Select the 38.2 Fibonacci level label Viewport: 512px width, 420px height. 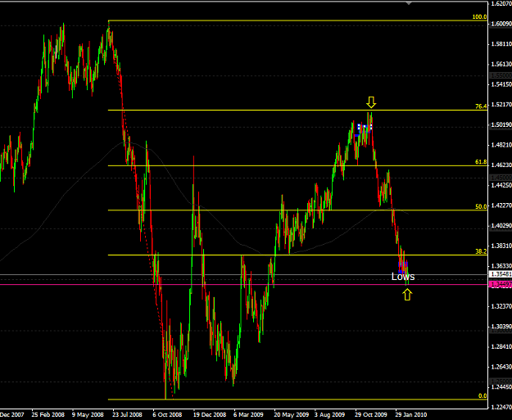tap(481, 251)
